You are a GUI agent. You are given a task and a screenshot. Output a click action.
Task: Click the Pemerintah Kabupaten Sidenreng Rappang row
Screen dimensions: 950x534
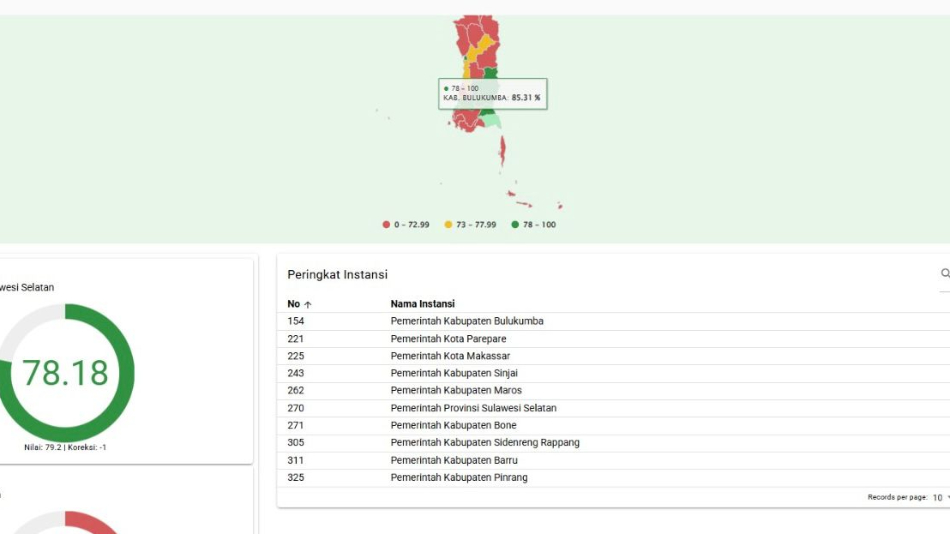(x=485, y=443)
